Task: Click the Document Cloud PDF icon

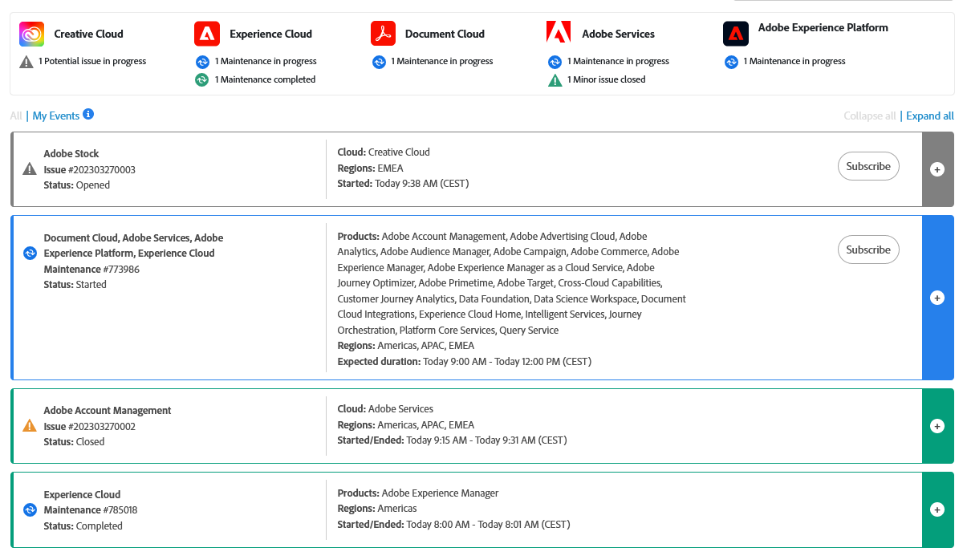Action: click(x=383, y=33)
